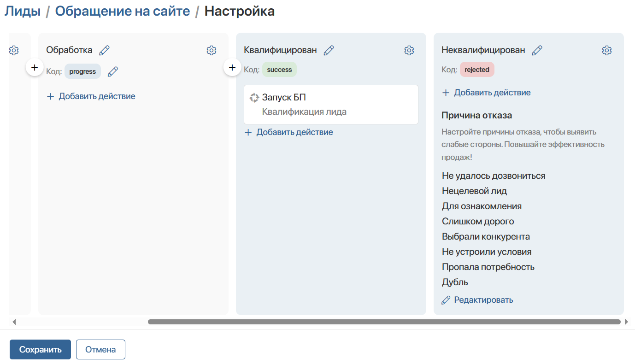The height and width of the screenshot is (364, 635).
Task: Open the partially hidden leftmost column's settings gear
Action: tap(14, 50)
